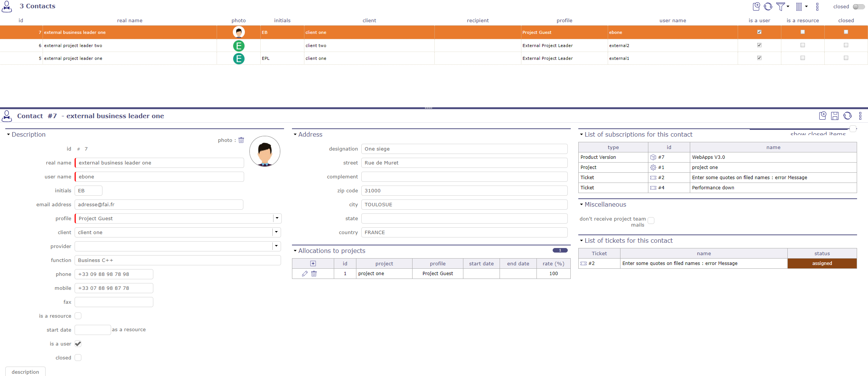Screen dimensions: 868x376
Task: Switch to the description tab
Action: click(25, 372)
